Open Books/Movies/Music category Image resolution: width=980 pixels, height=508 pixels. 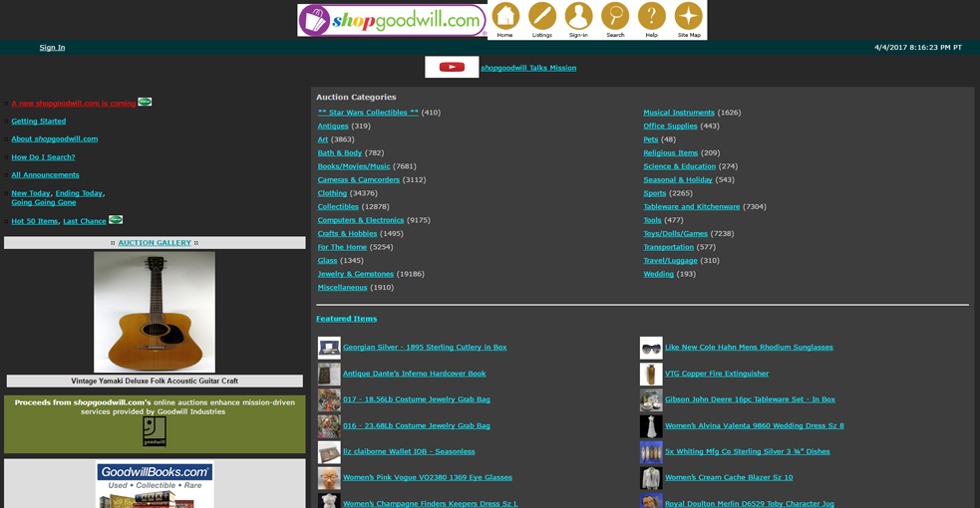click(354, 166)
